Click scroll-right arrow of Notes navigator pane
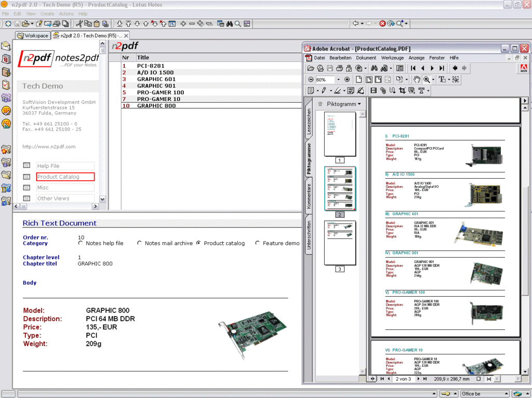This screenshot has height=398, width=532. (x=96, y=206)
